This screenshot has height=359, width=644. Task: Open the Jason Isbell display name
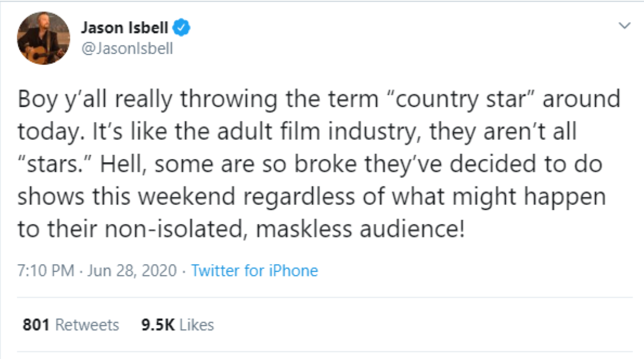coord(125,27)
